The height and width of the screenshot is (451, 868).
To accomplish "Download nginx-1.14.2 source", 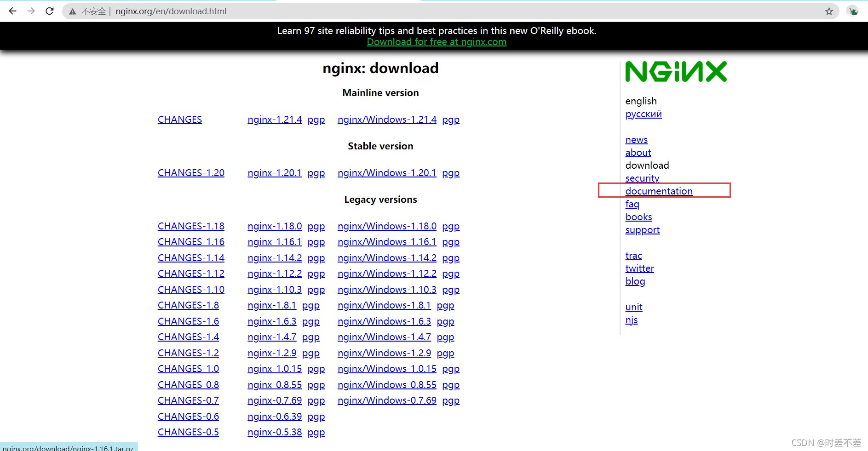I will click(275, 258).
